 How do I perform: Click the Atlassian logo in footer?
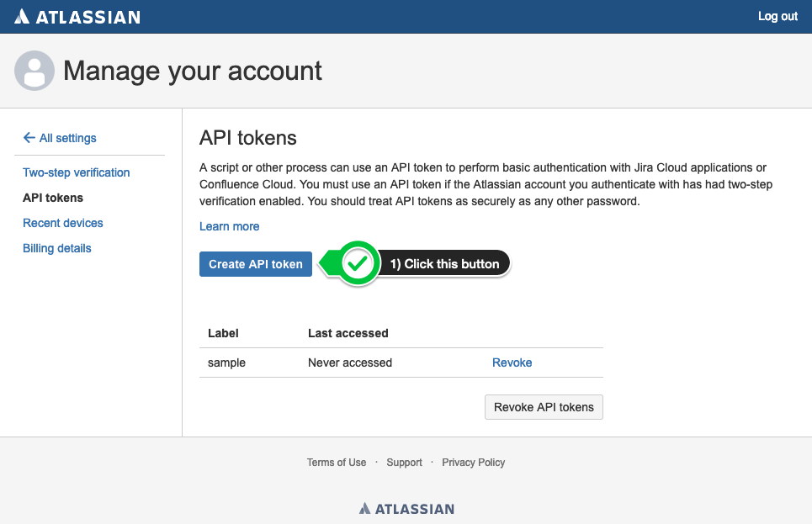coord(406,509)
